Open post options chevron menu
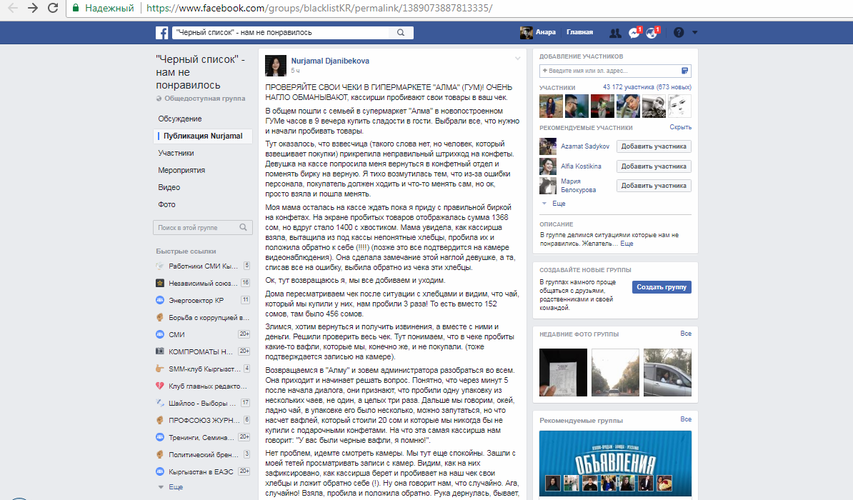The height and width of the screenshot is (500, 853). tap(517, 58)
